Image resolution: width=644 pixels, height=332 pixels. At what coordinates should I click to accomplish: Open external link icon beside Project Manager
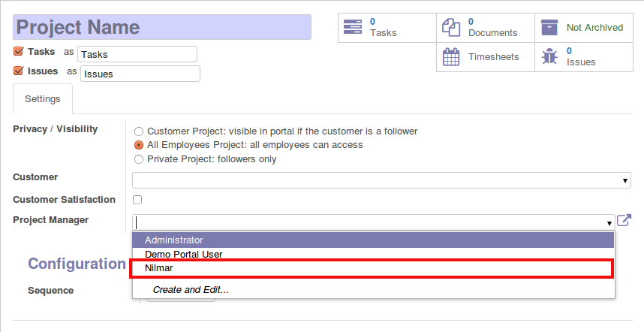pos(624,221)
